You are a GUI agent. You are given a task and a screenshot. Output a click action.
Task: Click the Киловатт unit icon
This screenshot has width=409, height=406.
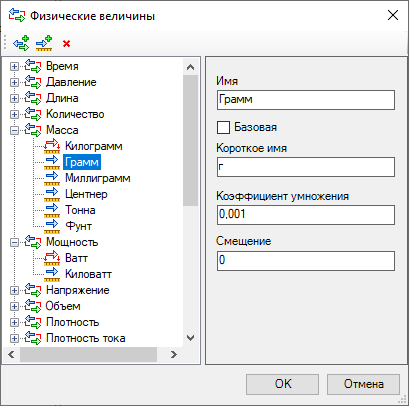click(52, 274)
